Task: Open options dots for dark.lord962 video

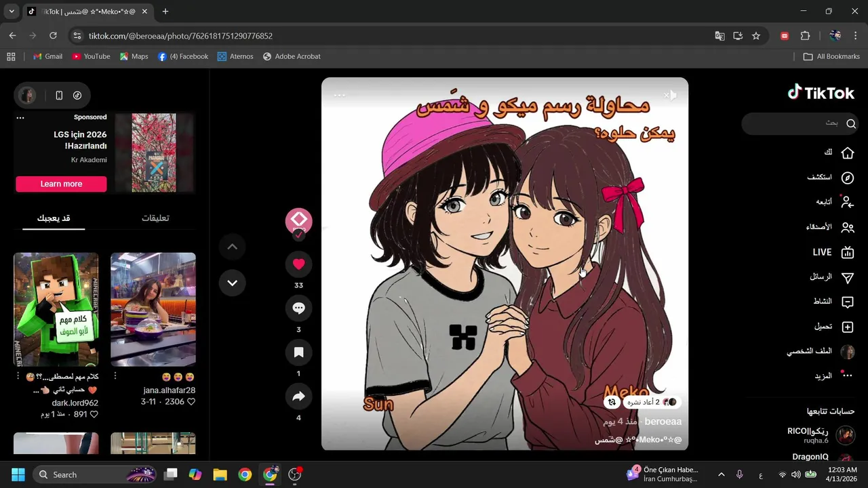Action: 18,375
